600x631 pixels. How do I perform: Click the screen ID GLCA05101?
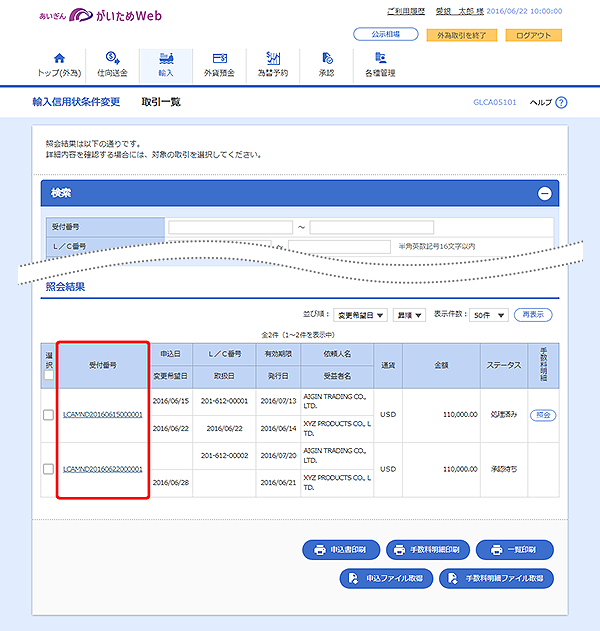495,103
